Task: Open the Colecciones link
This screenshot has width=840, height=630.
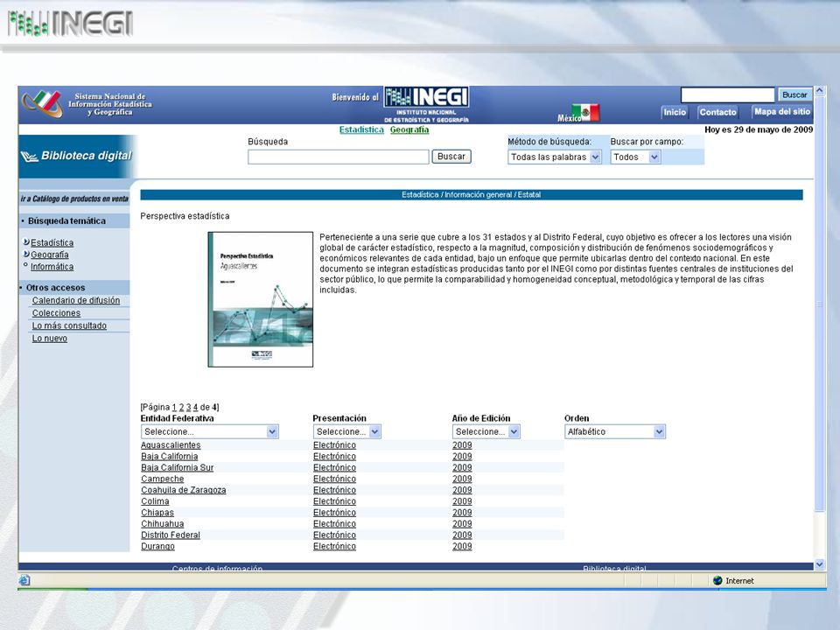Action: (x=56, y=313)
